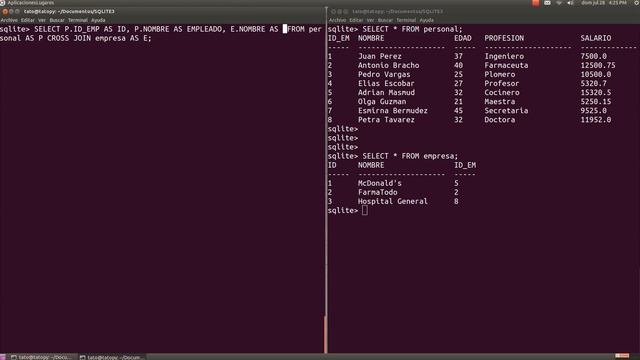640x360 pixels.
Task: Close the right terminal window
Action: (x=333, y=11)
